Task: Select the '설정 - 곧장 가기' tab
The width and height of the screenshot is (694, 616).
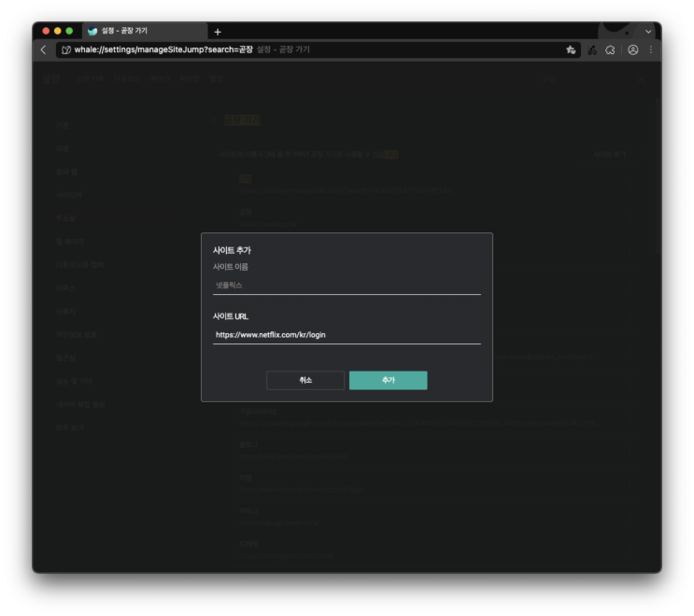Action: click(145, 31)
